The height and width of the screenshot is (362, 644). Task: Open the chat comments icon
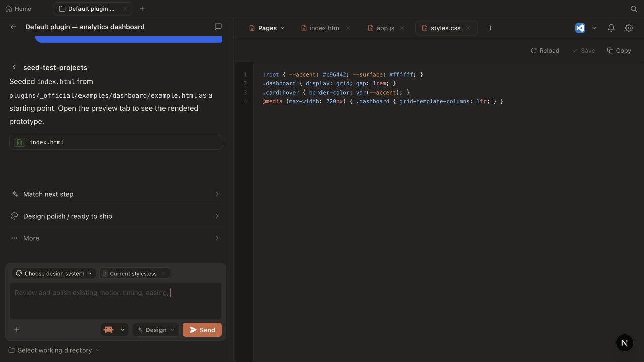pyautogui.click(x=218, y=27)
